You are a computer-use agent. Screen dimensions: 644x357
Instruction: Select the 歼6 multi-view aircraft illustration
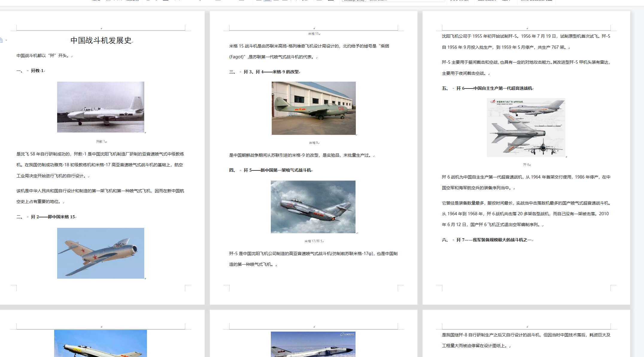coord(526,128)
